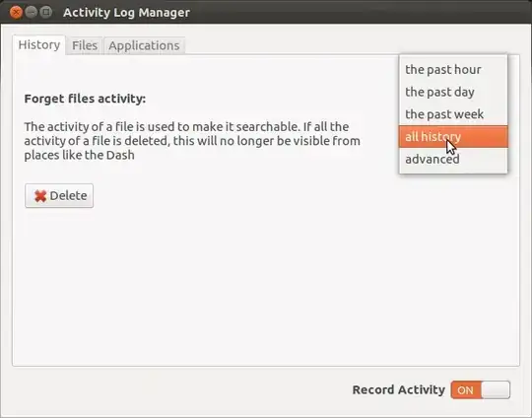532x418 pixels.
Task: Open the Applications tab
Action: (144, 45)
